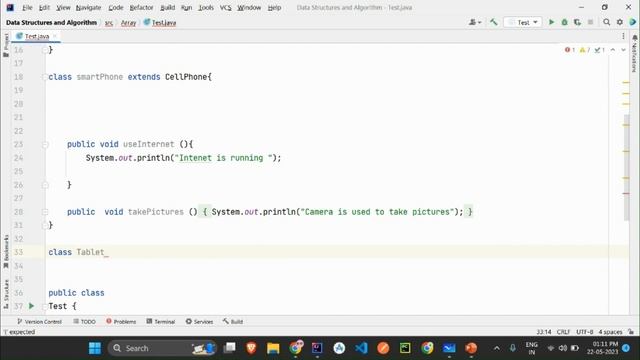
Task: Toggle the Structure side panel
Action: (x=6, y=294)
